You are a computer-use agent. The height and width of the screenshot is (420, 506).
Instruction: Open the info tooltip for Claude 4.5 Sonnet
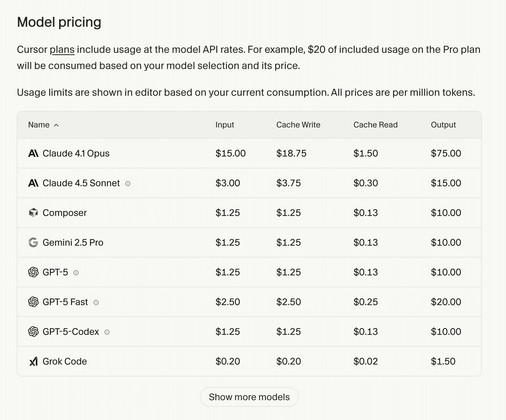[128, 184]
